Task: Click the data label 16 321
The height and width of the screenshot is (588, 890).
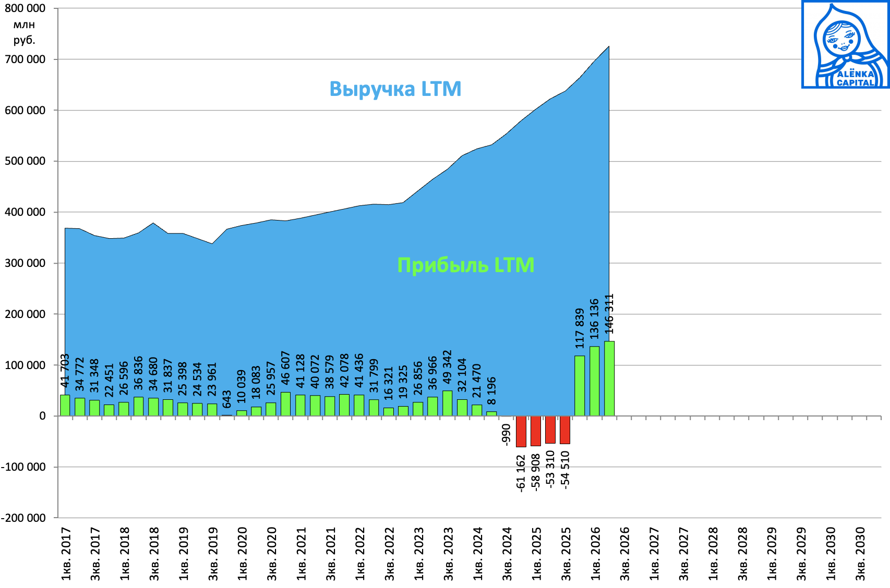Action: coord(388,384)
